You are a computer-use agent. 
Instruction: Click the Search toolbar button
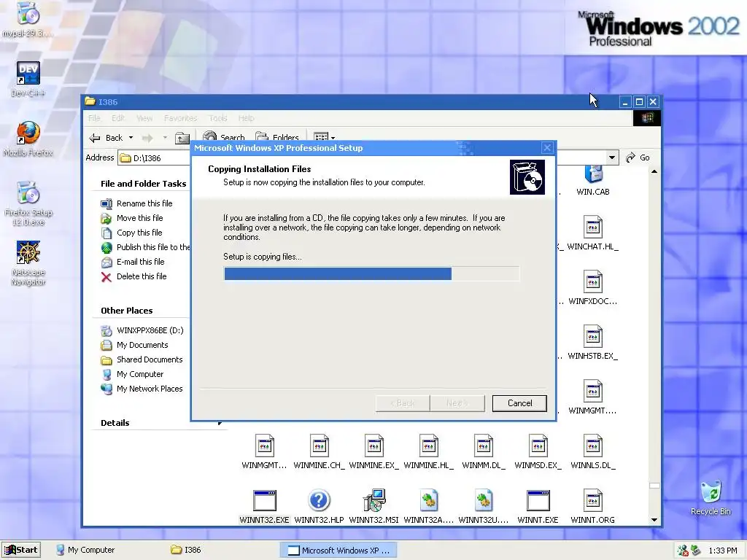coord(223,138)
